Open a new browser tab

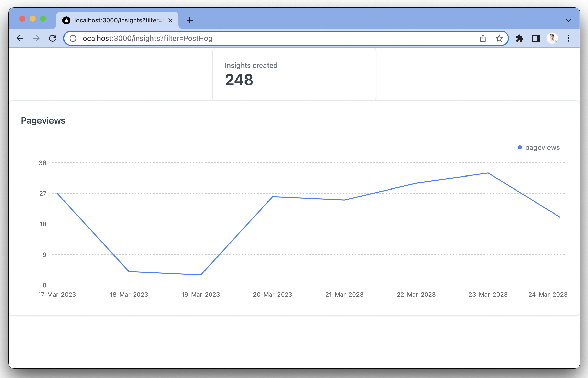point(189,20)
